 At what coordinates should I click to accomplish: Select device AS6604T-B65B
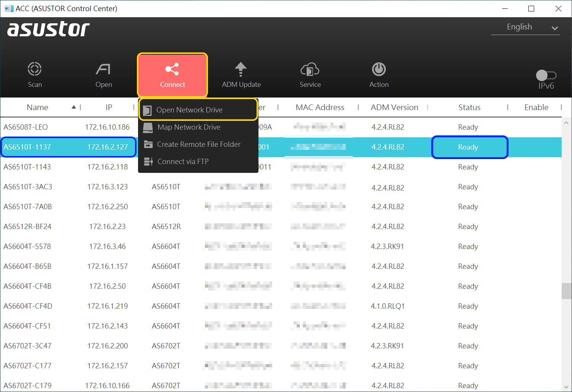(27, 266)
